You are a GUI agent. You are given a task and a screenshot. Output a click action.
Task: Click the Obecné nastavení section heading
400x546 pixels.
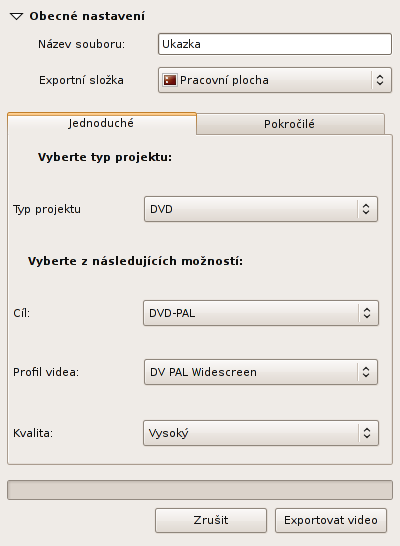(87, 16)
